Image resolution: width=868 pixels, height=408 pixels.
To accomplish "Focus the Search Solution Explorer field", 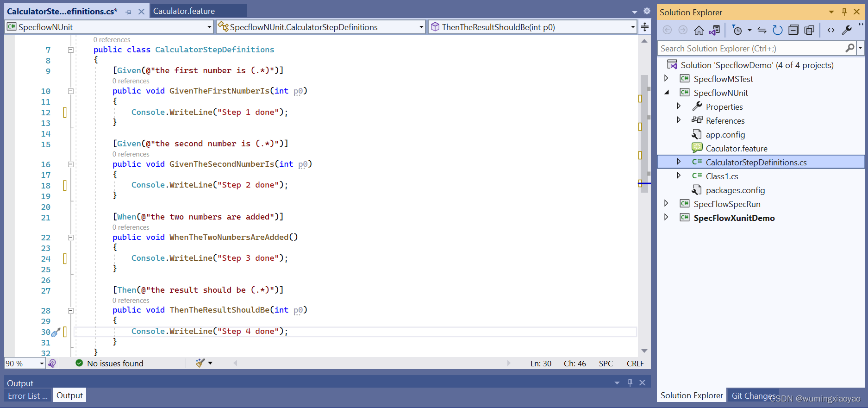I will [x=752, y=48].
